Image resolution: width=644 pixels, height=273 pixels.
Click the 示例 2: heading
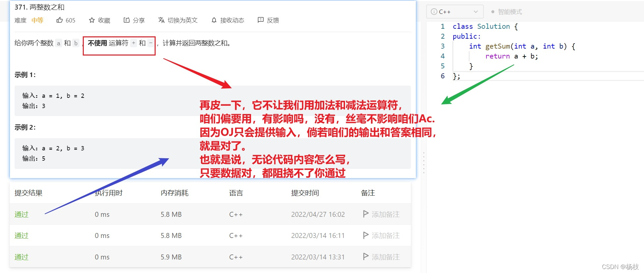coord(25,128)
